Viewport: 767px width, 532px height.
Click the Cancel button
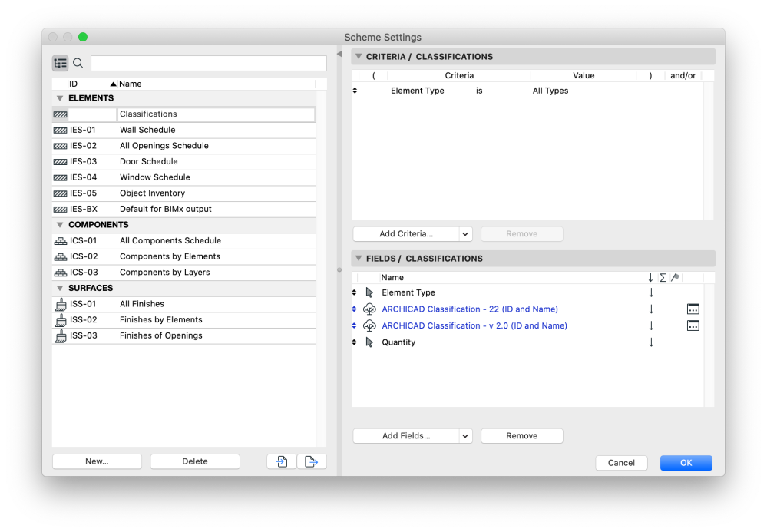tap(621, 463)
